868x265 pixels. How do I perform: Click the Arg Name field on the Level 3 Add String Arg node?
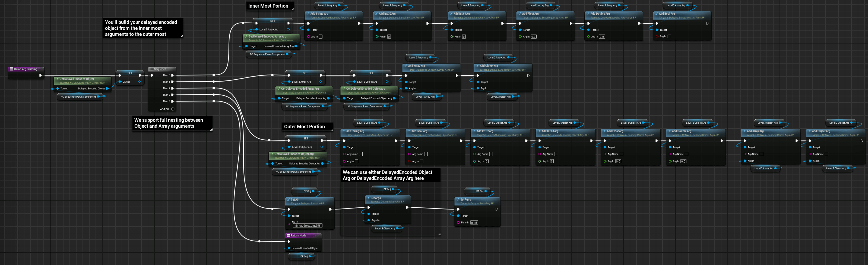tap(361, 154)
